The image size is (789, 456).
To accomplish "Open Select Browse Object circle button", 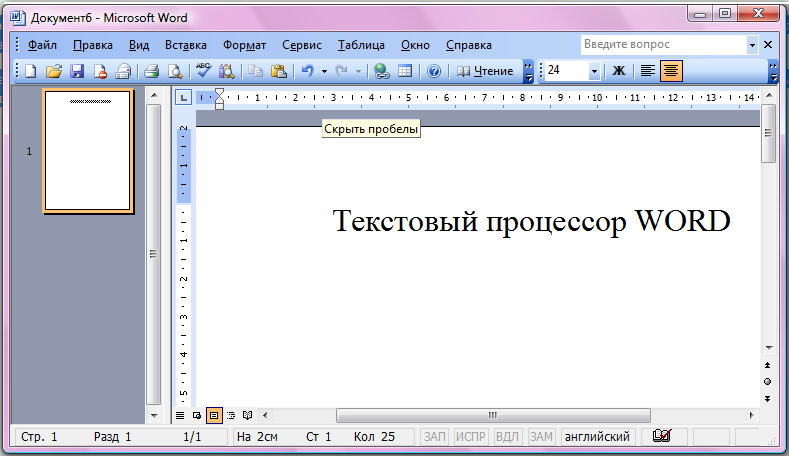I will tap(767, 382).
